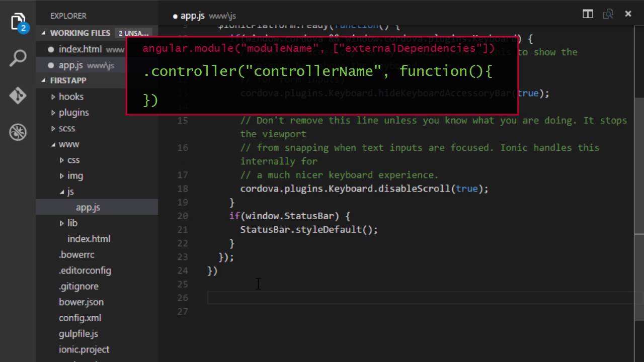This screenshot has width=644, height=362.
Task: Collapse the Working Files section
Action: tap(79, 33)
